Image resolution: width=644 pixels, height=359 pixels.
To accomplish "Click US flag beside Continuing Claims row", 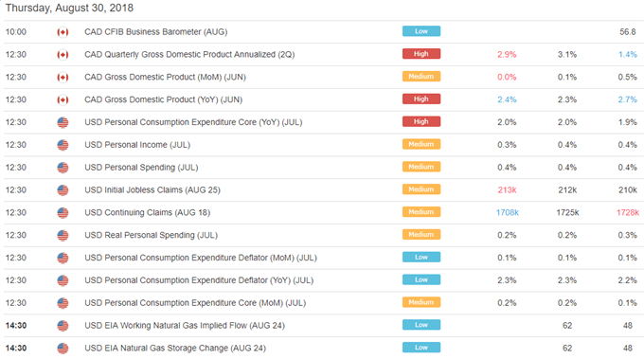I will point(63,213).
